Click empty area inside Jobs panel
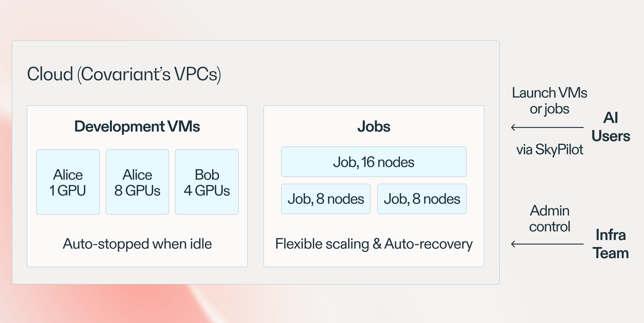Image resolution: width=644 pixels, height=323 pixels. point(374,225)
